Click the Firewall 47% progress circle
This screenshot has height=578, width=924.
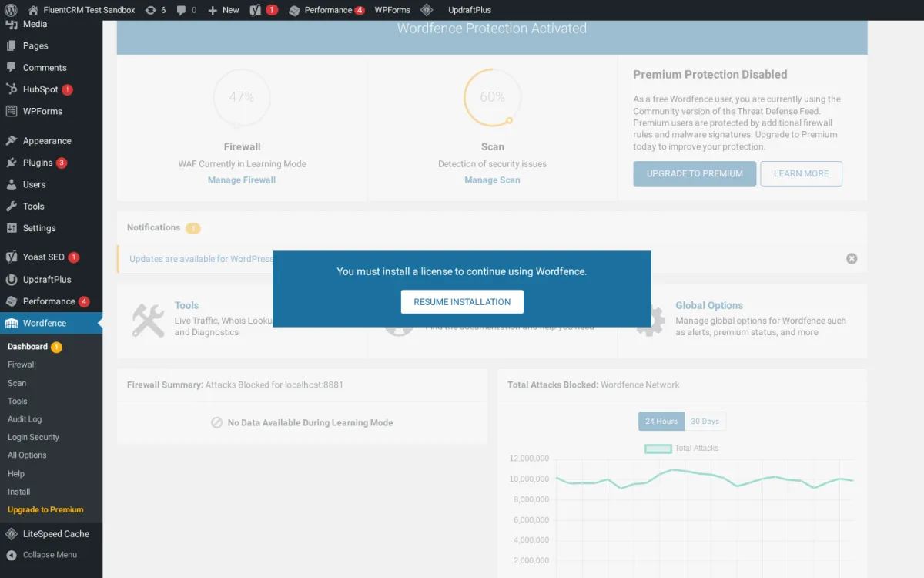click(x=242, y=97)
